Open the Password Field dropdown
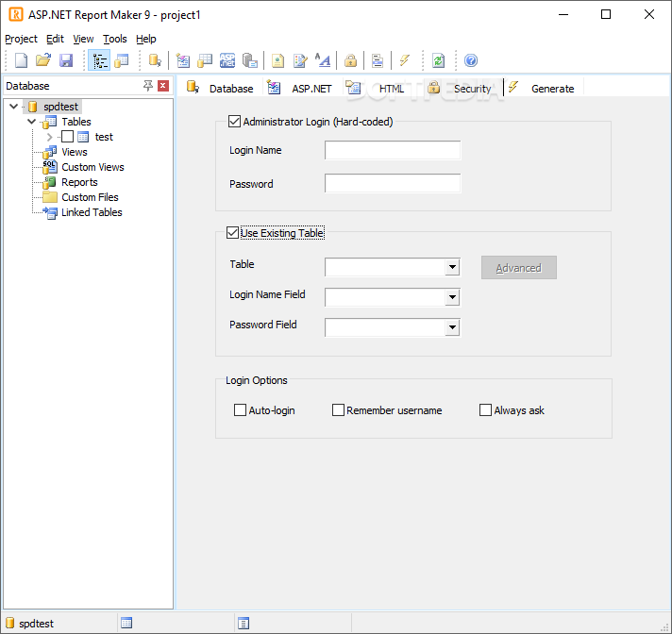The width and height of the screenshot is (672, 634). [452, 327]
